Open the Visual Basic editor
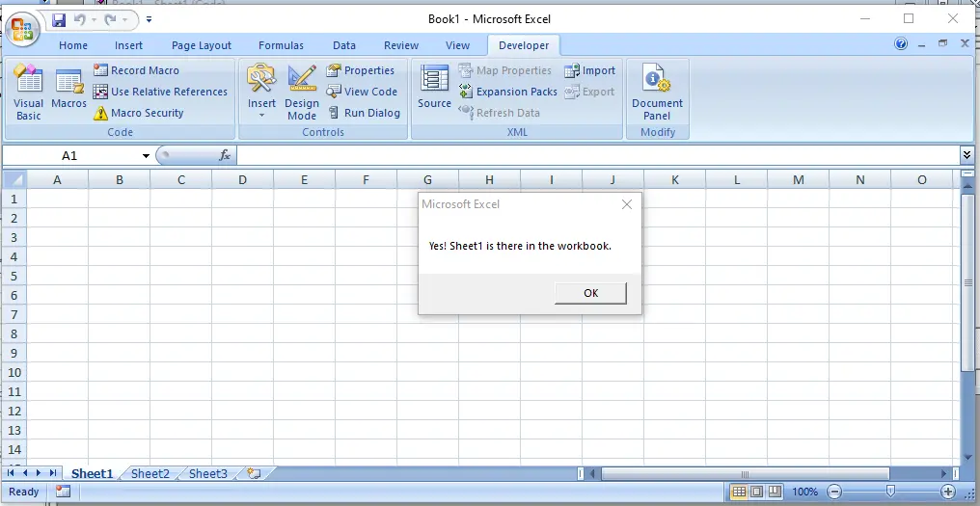 point(29,92)
